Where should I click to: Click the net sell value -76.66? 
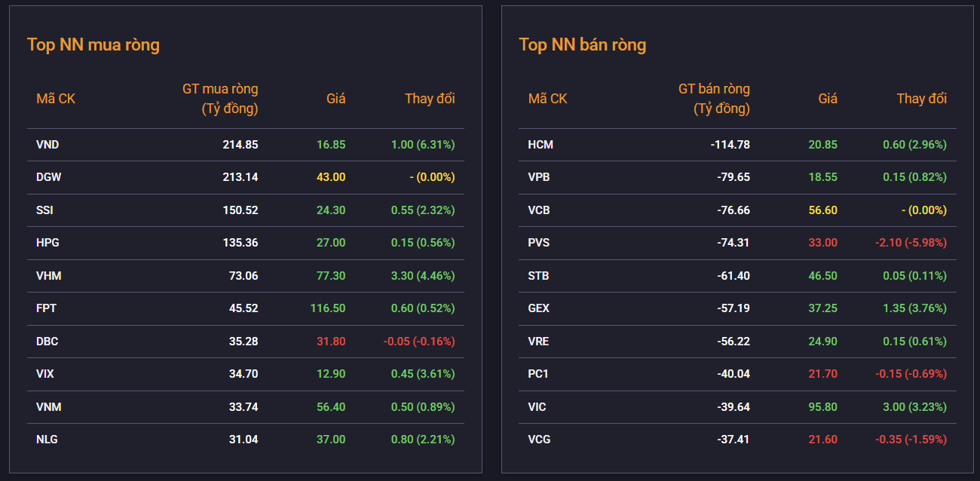coord(733,210)
